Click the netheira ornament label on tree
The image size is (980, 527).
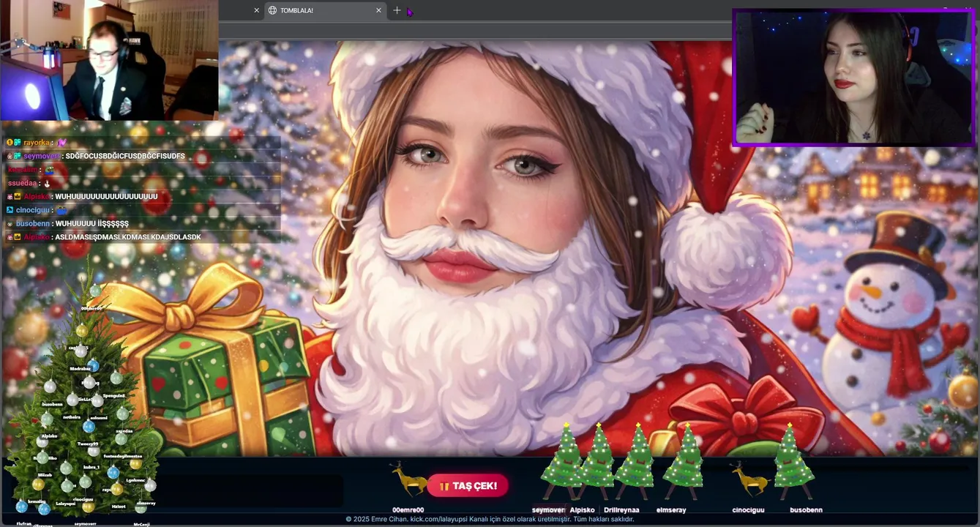point(72,417)
